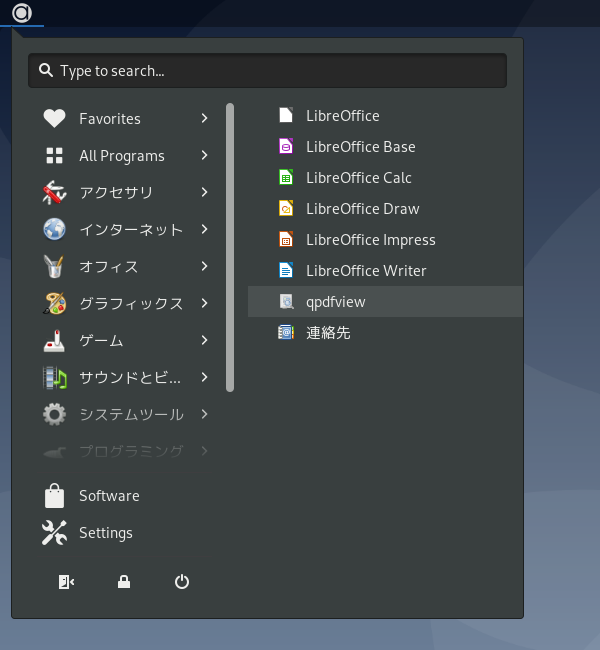Open the All Programs category

pyautogui.click(x=126, y=155)
